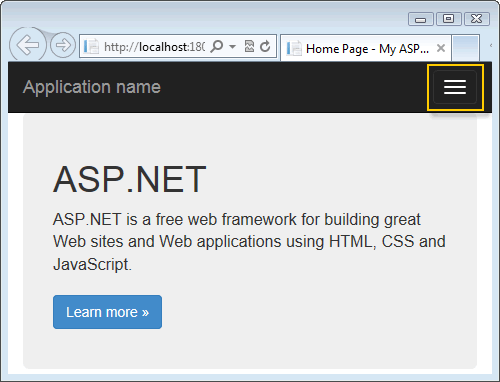500x382 pixels.
Task: Expand the hamburger navigation menu
Action: tap(455, 87)
